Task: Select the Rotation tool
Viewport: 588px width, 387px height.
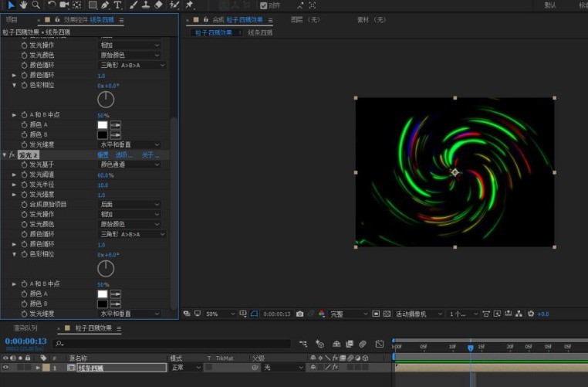Action: (52, 5)
